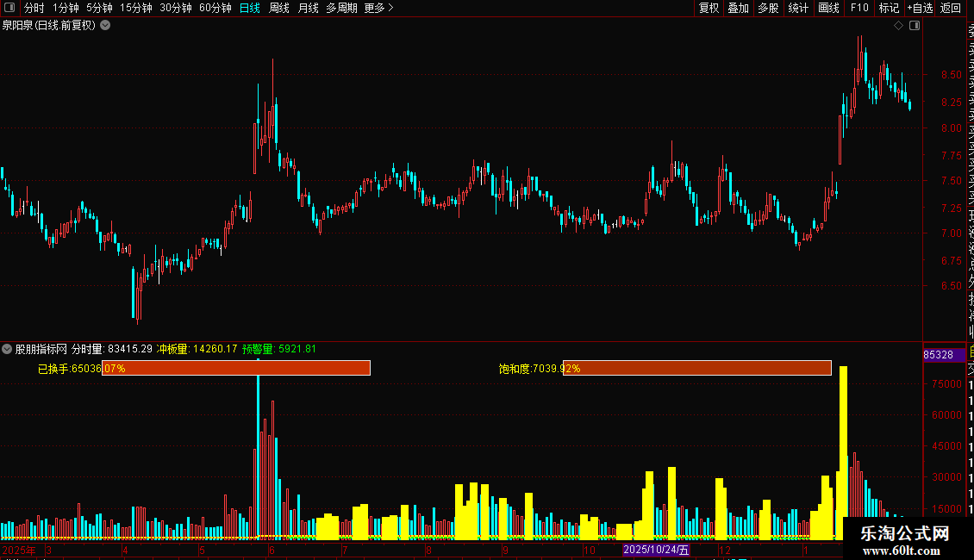Switch to the 周线 weekly chart
The height and width of the screenshot is (560, 974).
click(x=279, y=8)
